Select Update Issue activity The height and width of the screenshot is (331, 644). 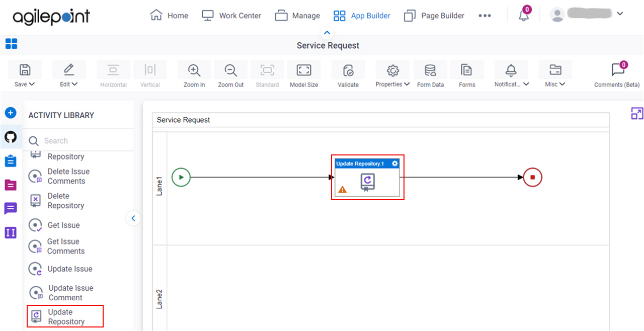[x=60, y=269]
